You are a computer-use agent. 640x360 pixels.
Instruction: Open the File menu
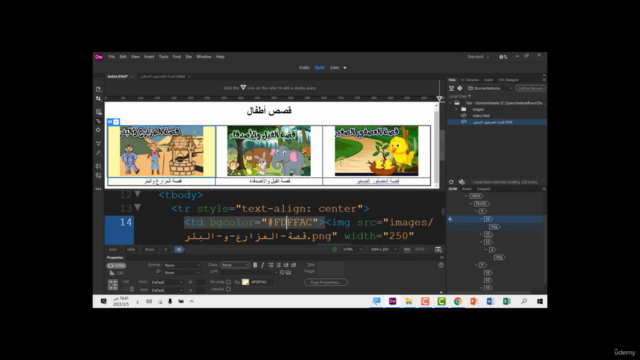coord(111,57)
